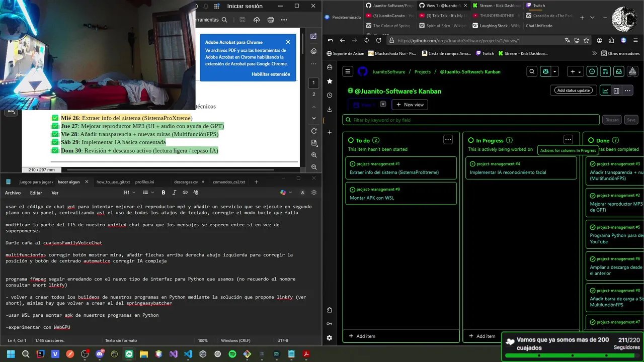Open GitHub issues icon in header
Viewport: 644px width, 362px height.
coord(592,72)
